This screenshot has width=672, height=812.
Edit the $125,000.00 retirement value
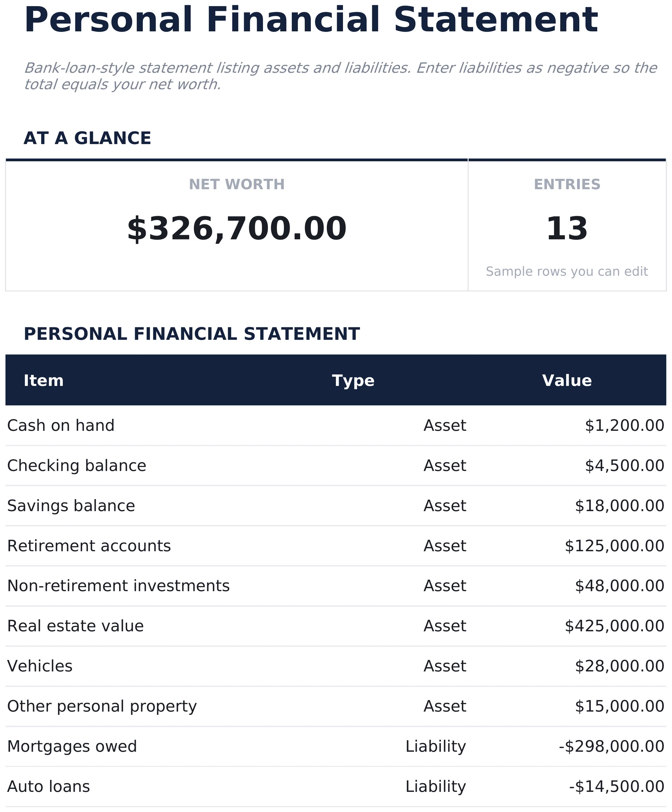614,546
